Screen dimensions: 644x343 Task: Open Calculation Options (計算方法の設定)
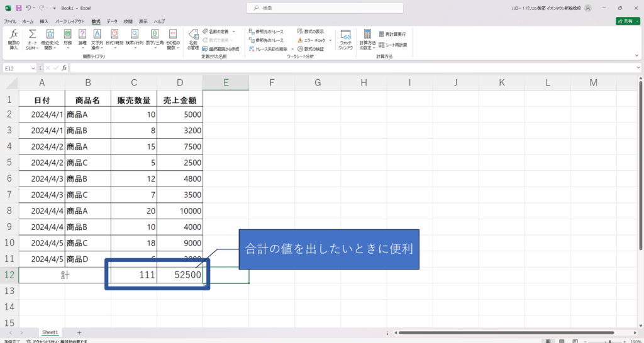(367, 40)
